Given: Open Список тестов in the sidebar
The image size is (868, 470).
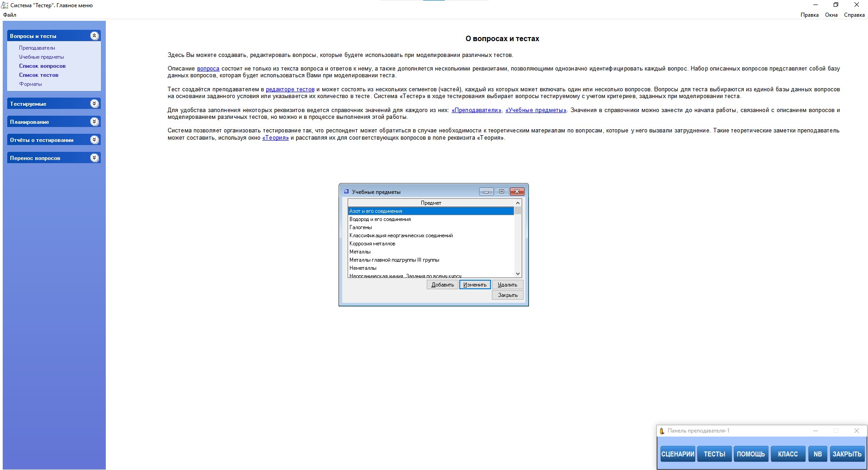Looking at the screenshot, I should [x=38, y=75].
